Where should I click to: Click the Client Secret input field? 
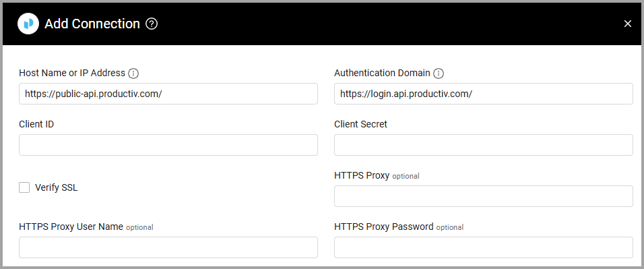pyautogui.click(x=484, y=145)
